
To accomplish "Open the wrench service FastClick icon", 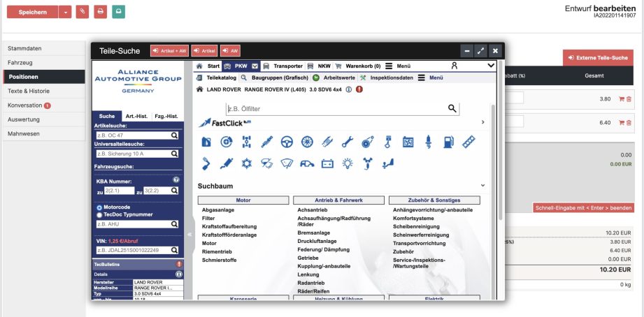I will [347, 142].
